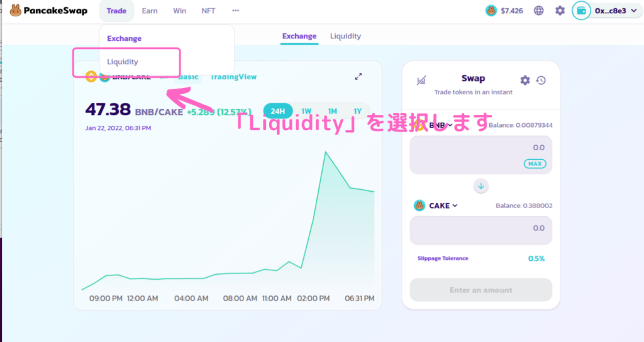This screenshot has width=644, height=342.
Task: Choose Exchange in the Trade dropdown
Action: [x=125, y=38]
